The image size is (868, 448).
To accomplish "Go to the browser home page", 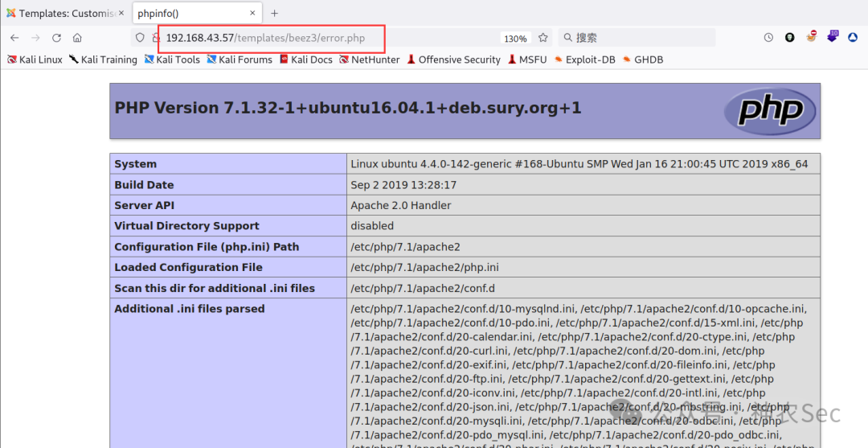I will pyautogui.click(x=77, y=38).
